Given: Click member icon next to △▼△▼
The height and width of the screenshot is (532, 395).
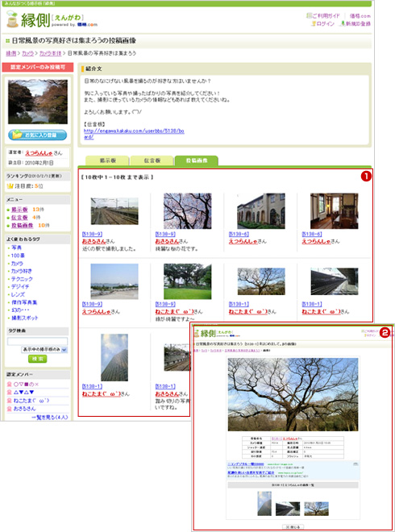Looking at the screenshot, I should point(9,393).
